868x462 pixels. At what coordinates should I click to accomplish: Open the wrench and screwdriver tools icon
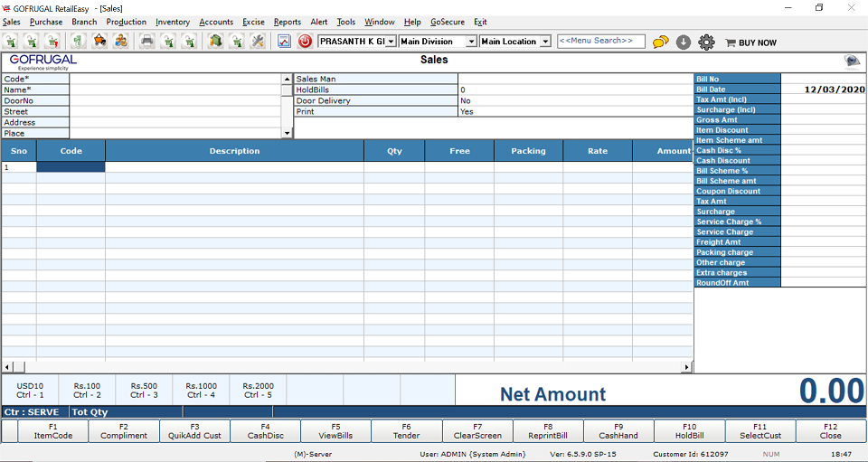coord(258,42)
